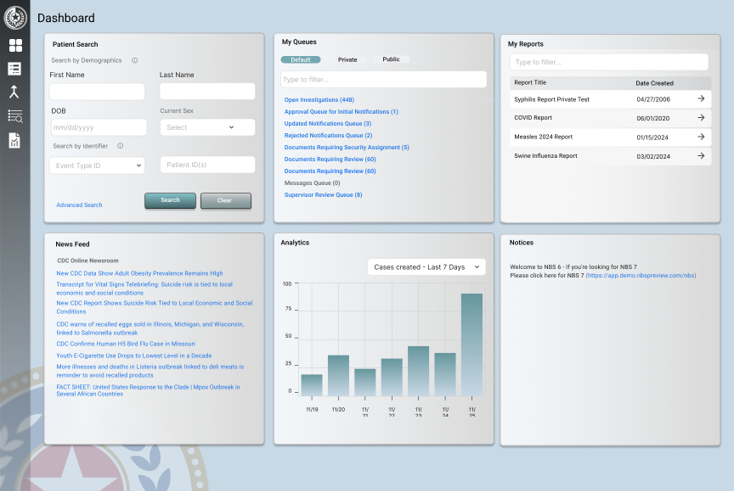Click the Patient ID(s) input field
Image resolution: width=734 pixels, height=491 pixels.
[207, 165]
